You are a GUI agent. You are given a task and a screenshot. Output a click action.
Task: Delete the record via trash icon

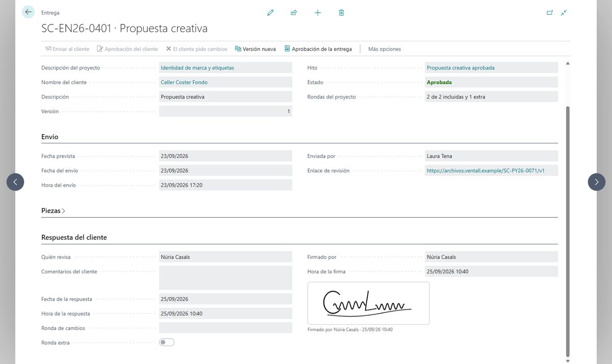point(341,13)
